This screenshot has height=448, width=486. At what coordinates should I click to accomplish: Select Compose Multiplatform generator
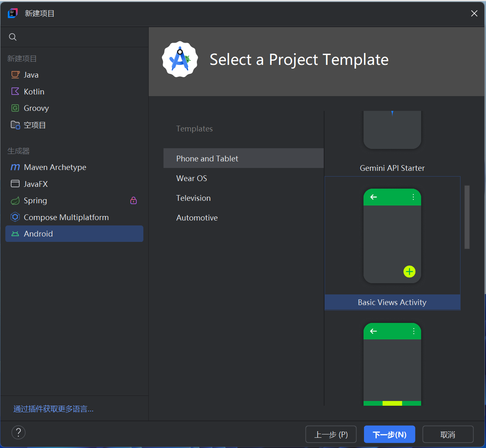coord(74,217)
